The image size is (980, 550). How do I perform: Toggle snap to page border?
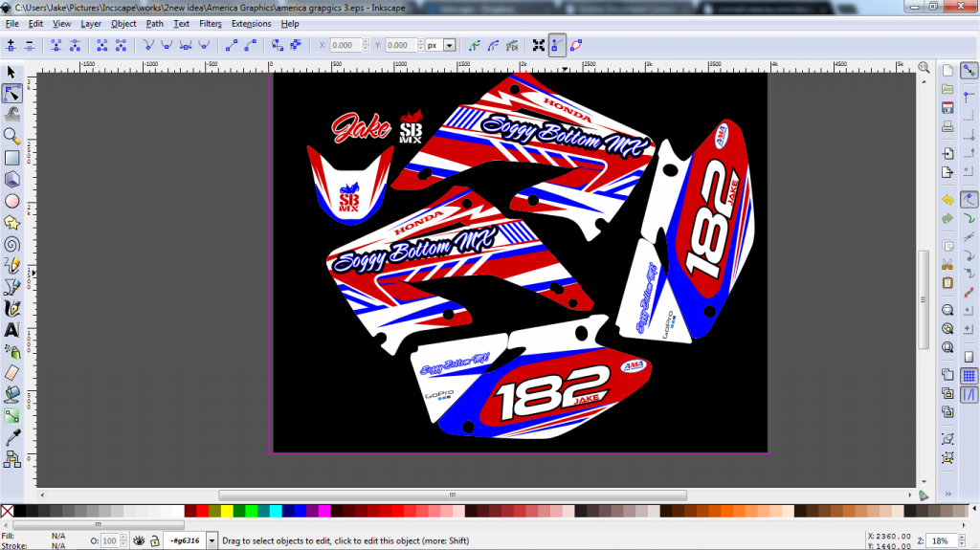pyautogui.click(x=969, y=357)
